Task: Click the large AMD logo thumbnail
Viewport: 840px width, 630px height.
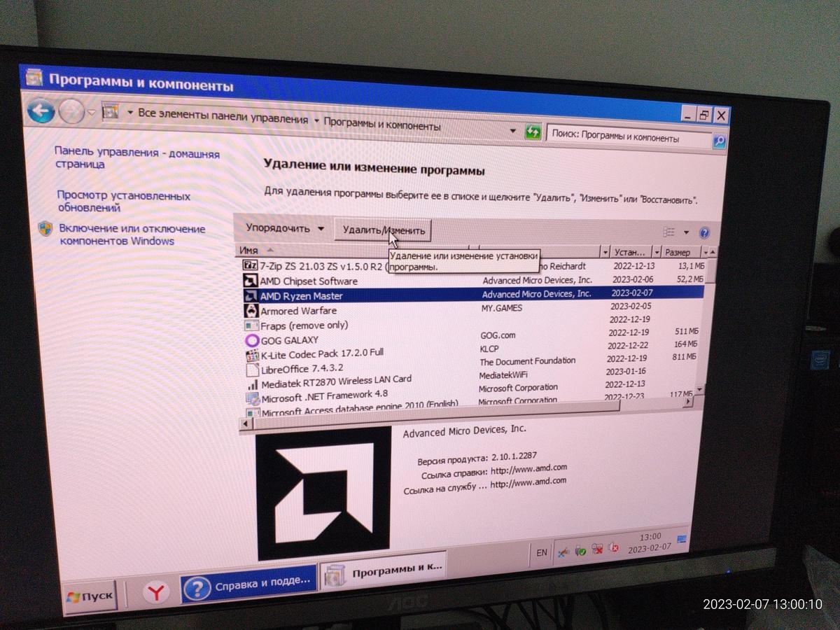Action: click(323, 495)
